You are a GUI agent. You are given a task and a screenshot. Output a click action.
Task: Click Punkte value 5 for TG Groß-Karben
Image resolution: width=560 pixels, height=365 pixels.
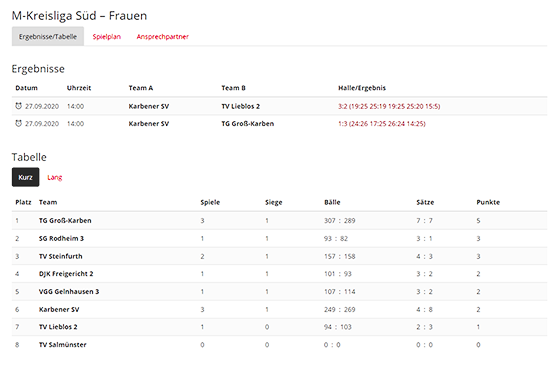[478, 220]
